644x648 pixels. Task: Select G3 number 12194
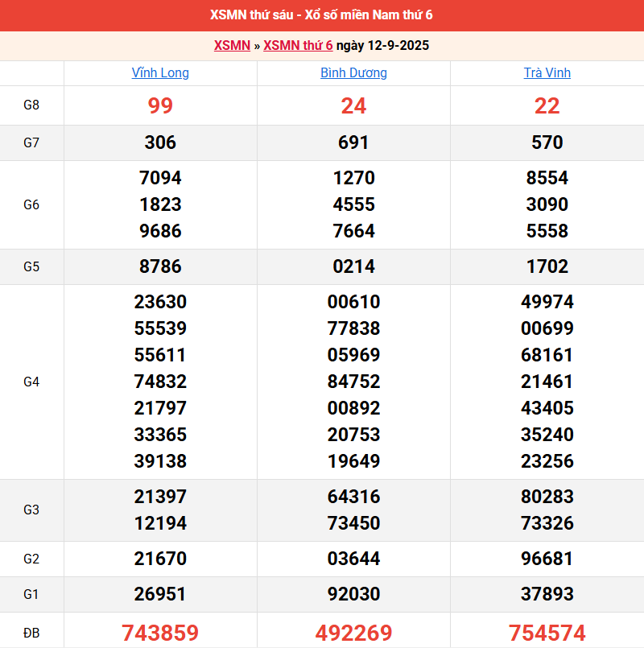160,523
